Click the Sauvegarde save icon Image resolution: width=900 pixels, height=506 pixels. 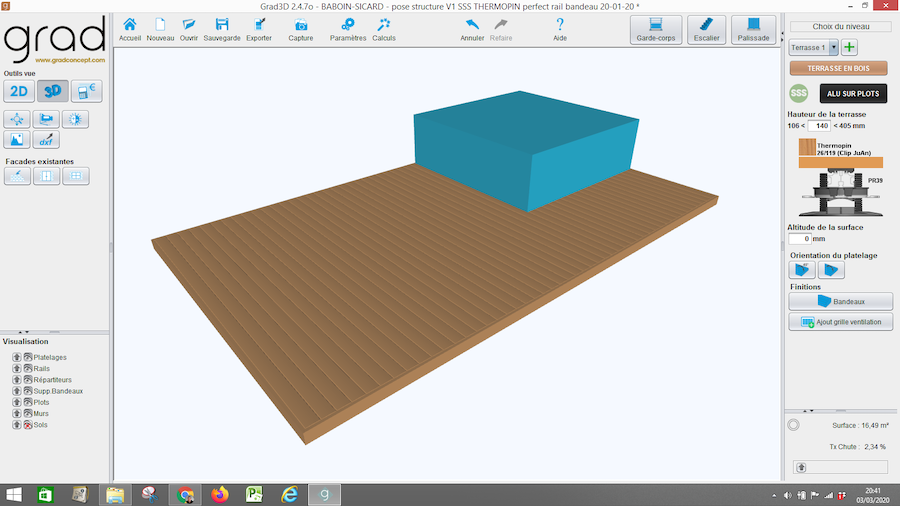click(x=223, y=28)
